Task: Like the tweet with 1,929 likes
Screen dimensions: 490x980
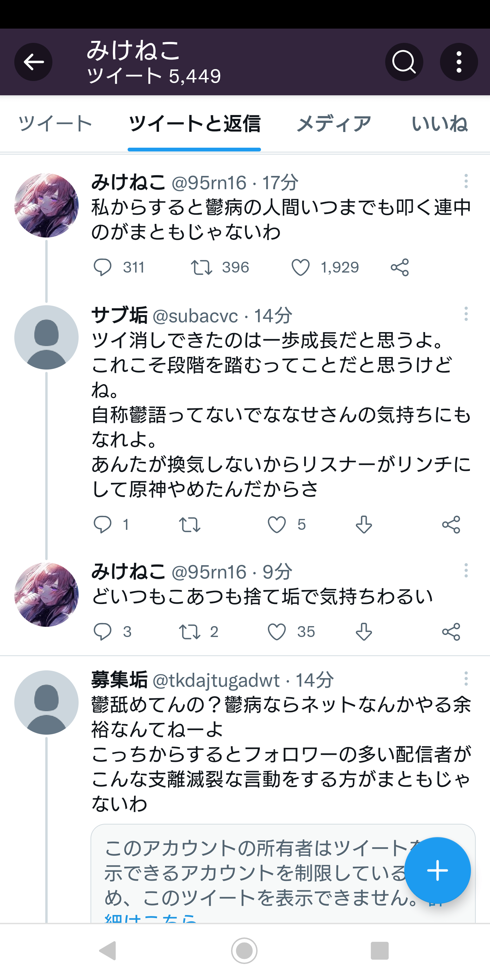Action: point(300,267)
